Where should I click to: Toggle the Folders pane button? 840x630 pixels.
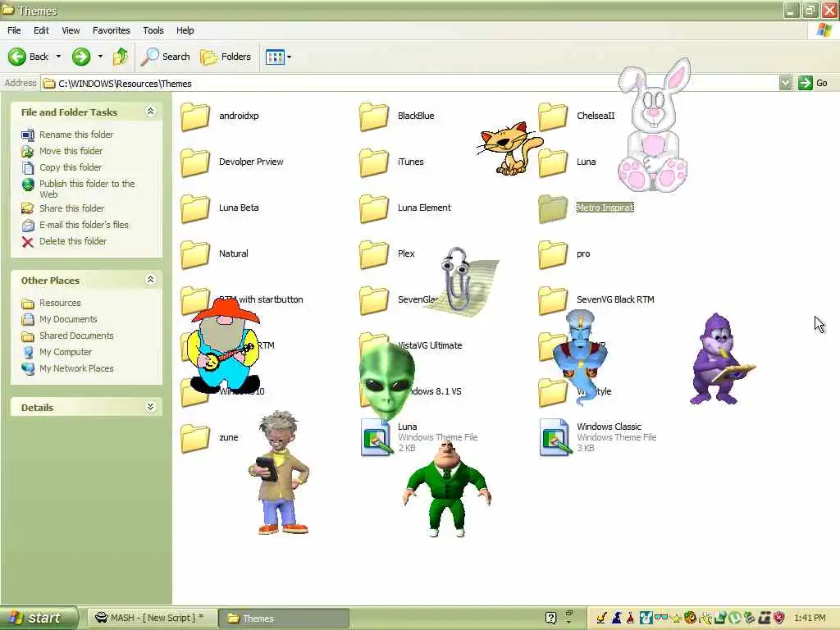(225, 57)
